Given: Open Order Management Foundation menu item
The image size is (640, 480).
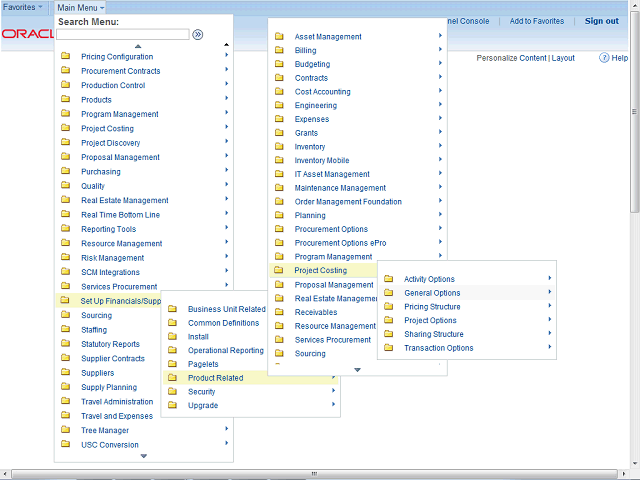Looking at the screenshot, I should (348, 202).
